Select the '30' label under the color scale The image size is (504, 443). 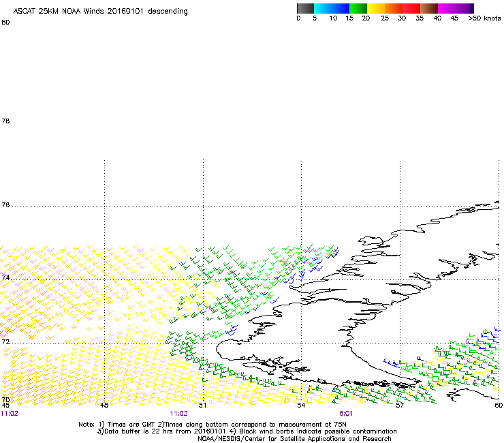[402, 18]
